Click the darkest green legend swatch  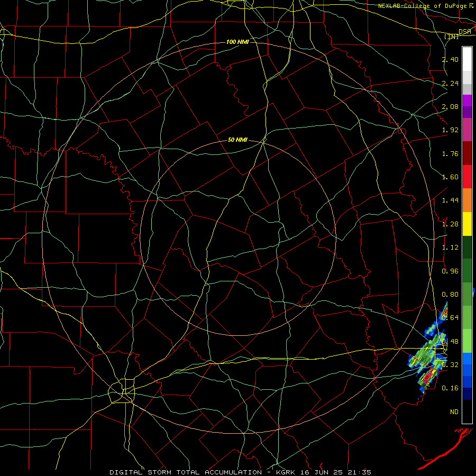pos(467,248)
